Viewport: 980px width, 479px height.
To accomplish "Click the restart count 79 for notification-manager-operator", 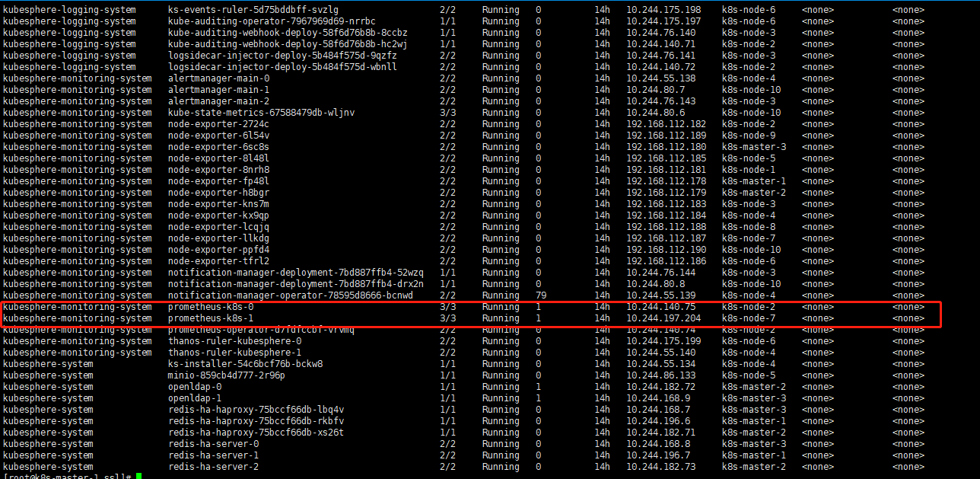I will pos(538,295).
